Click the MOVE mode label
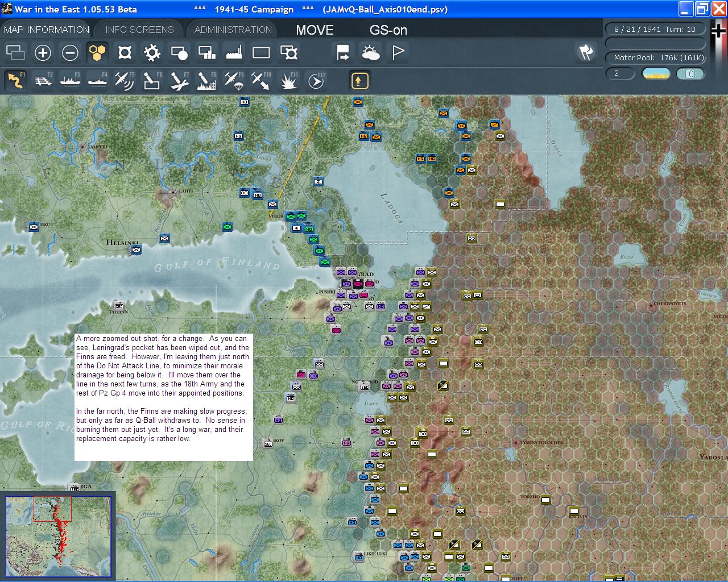Viewport: 728px width, 582px height. pyautogui.click(x=315, y=30)
